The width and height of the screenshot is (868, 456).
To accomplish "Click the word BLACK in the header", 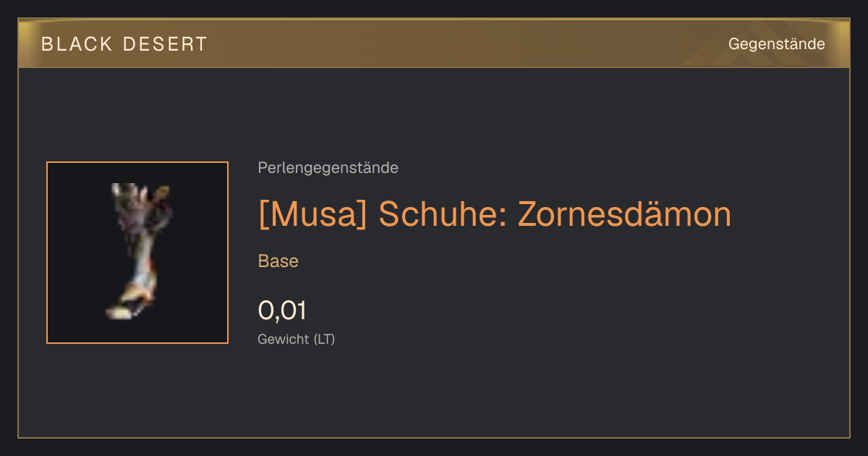I will (77, 44).
